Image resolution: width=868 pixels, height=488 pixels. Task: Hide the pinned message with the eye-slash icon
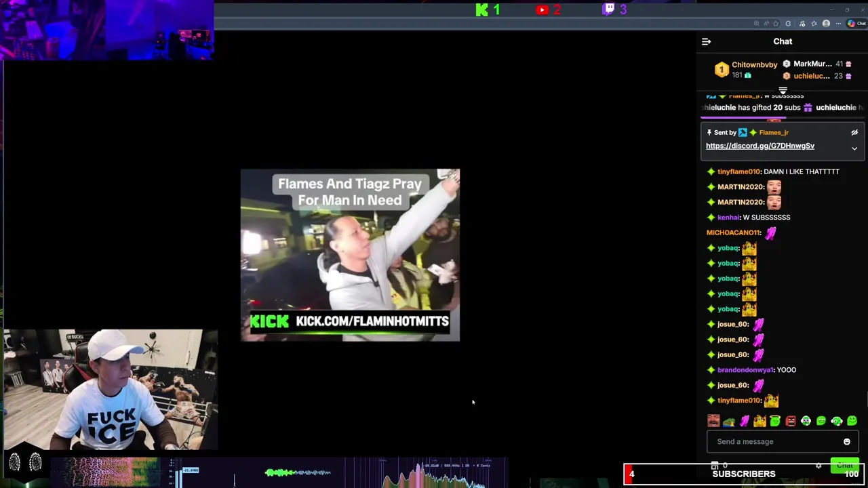click(x=854, y=132)
